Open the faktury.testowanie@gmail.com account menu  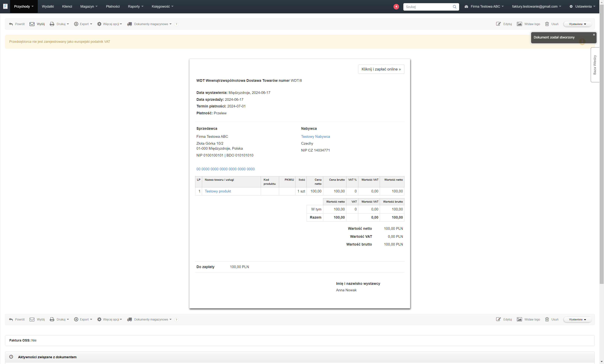click(536, 6)
